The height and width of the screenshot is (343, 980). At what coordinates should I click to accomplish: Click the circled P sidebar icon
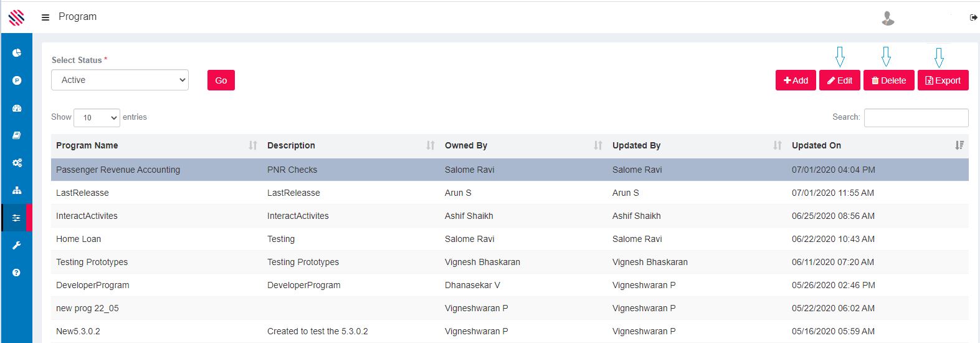point(17,80)
